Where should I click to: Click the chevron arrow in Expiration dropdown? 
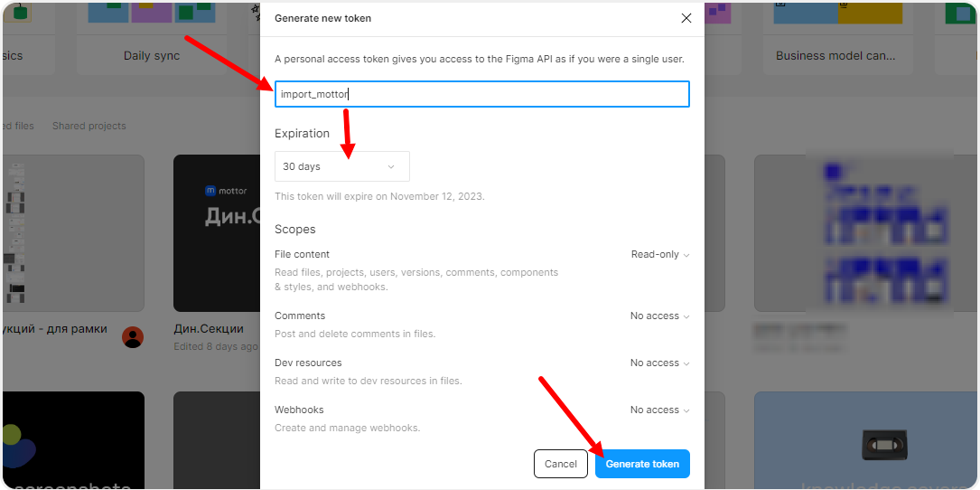click(x=391, y=166)
